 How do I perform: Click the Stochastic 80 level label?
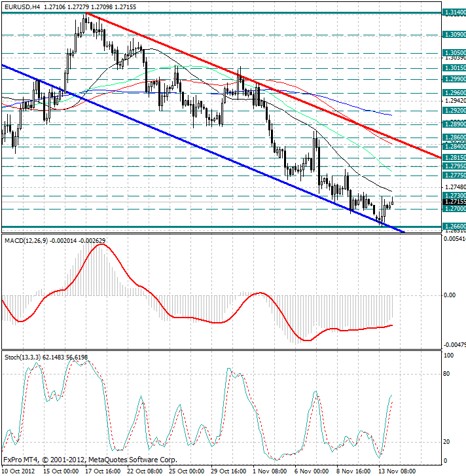pyautogui.click(x=446, y=374)
